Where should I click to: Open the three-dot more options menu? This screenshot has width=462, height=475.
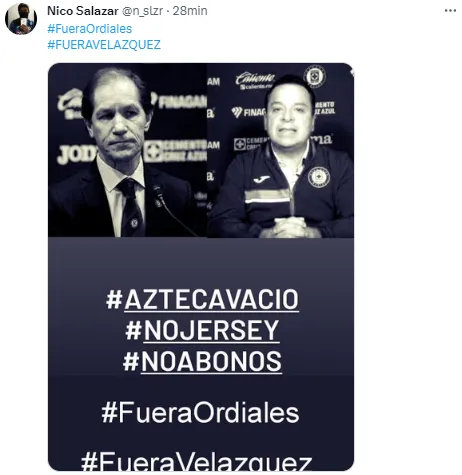450,11
